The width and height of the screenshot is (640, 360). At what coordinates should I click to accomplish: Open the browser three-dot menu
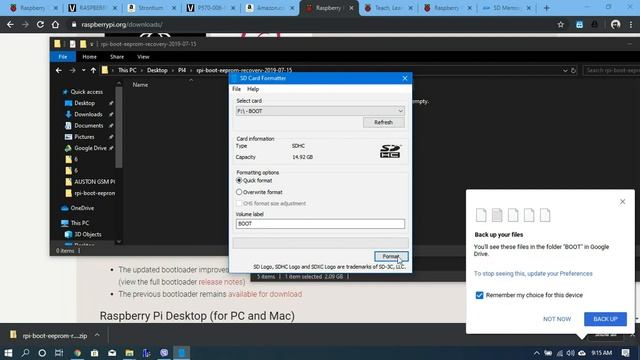[631, 24]
